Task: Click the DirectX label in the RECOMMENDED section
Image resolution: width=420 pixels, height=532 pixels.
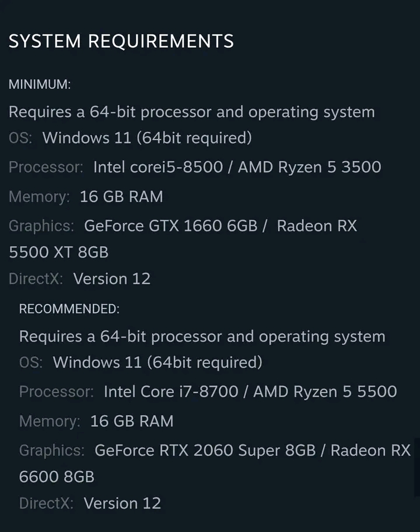Action: 47,503
